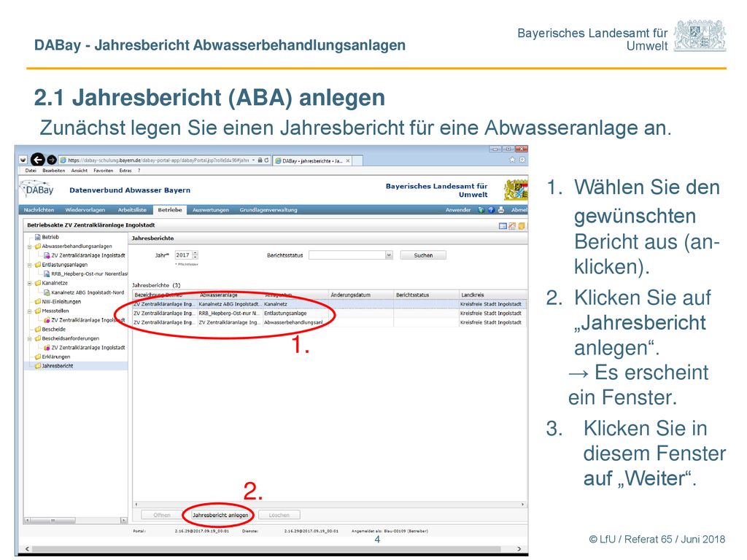The image size is (747, 560).
Task: Click the refresh icon in address bar
Action: (267, 160)
